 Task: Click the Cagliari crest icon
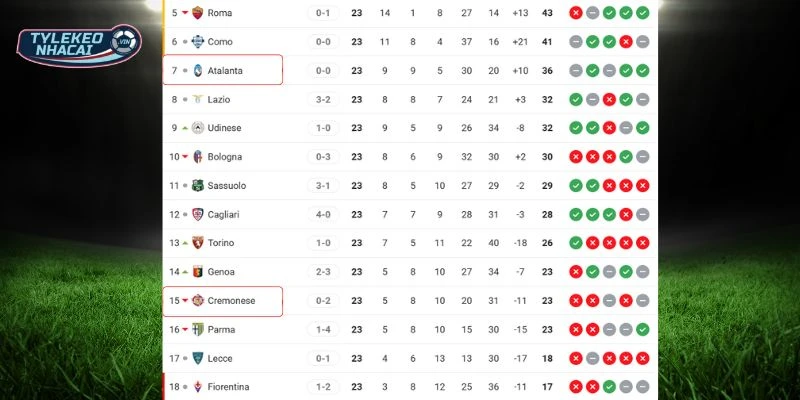click(x=198, y=214)
